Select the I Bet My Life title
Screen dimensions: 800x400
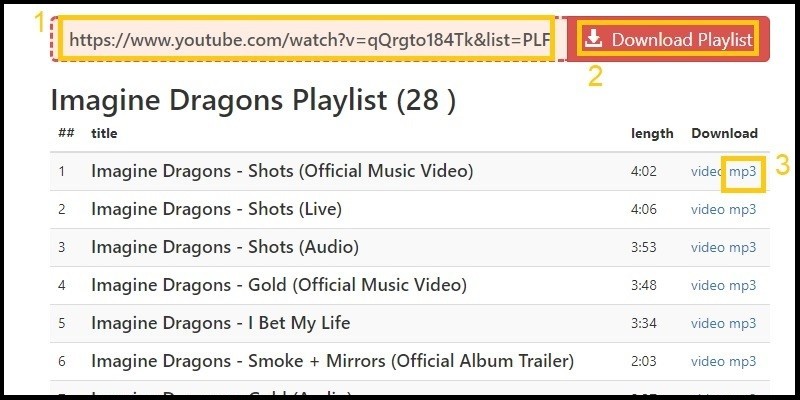220,323
